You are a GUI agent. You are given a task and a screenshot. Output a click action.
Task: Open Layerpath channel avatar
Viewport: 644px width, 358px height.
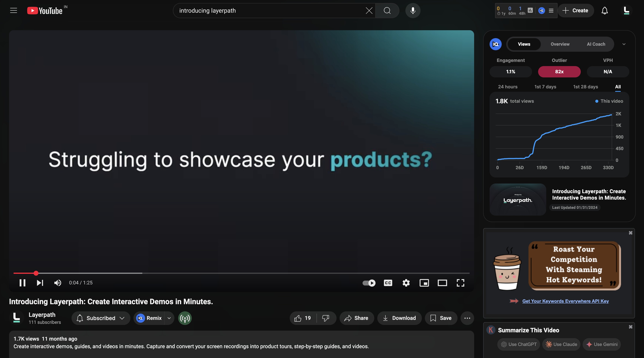pyautogui.click(x=16, y=318)
